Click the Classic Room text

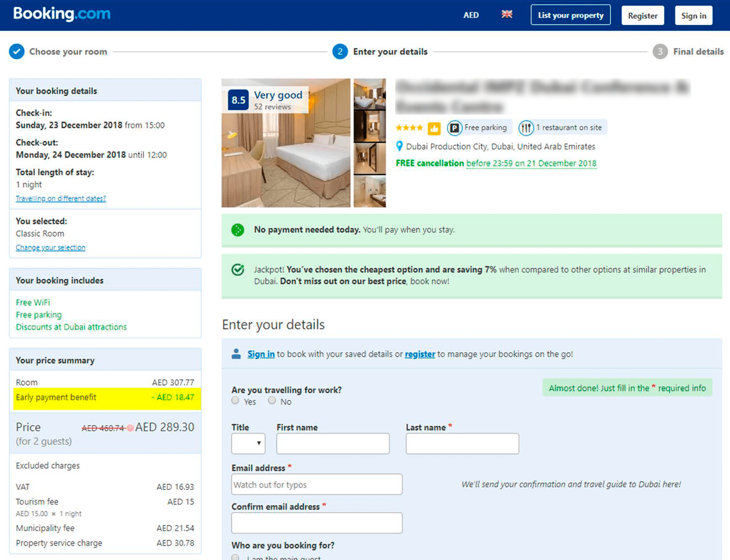click(40, 234)
